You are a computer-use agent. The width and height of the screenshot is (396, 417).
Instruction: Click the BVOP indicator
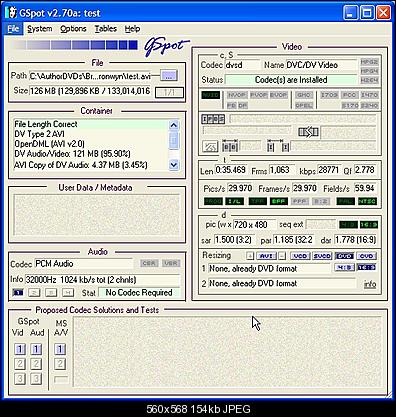(279, 95)
